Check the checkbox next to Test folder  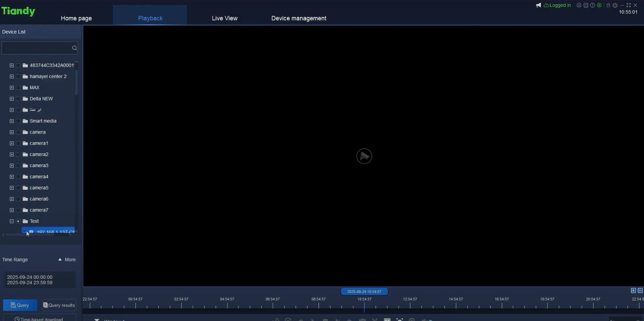click(x=17, y=220)
